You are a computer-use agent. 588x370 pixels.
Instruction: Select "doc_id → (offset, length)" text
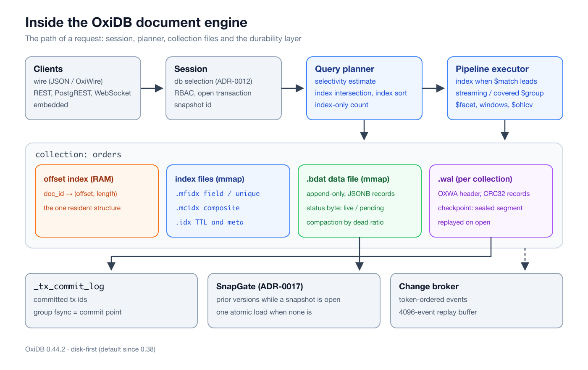pos(80,193)
